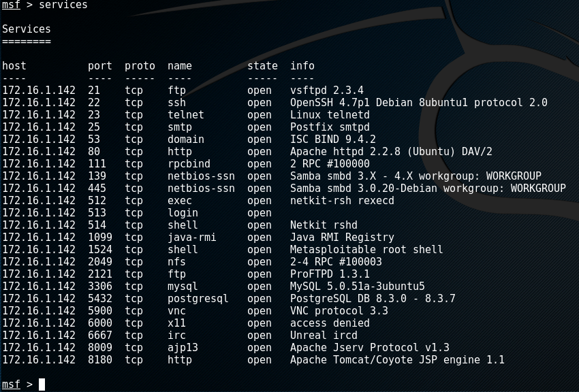Click the "smtp" service name

(179, 127)
